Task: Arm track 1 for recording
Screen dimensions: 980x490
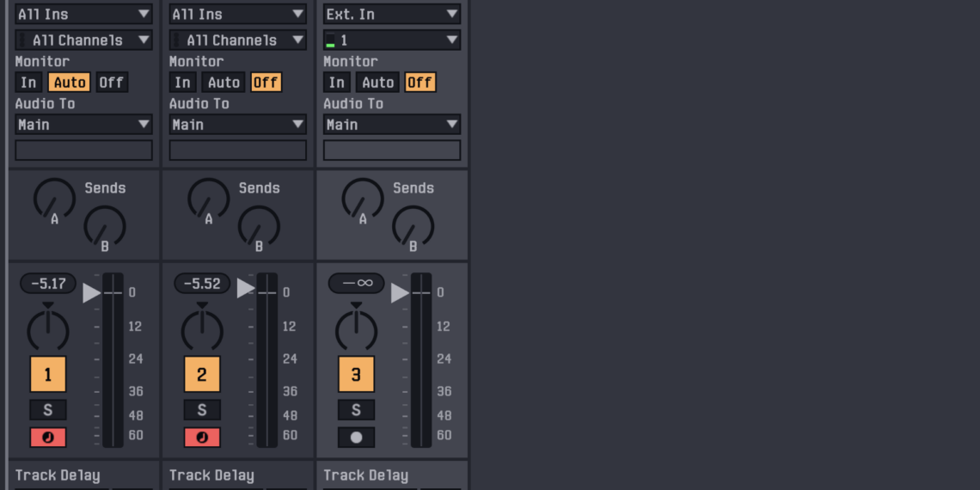Action: point(47,437)
